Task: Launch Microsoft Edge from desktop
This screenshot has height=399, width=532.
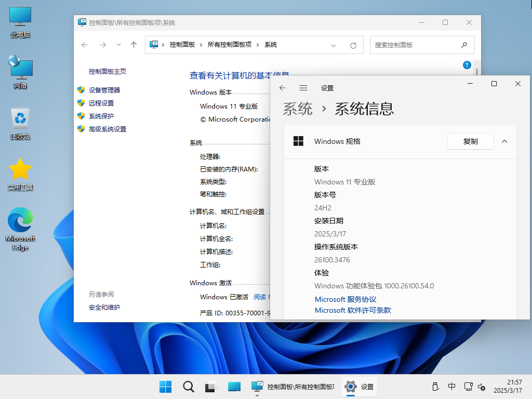Action: coord(20,229)
